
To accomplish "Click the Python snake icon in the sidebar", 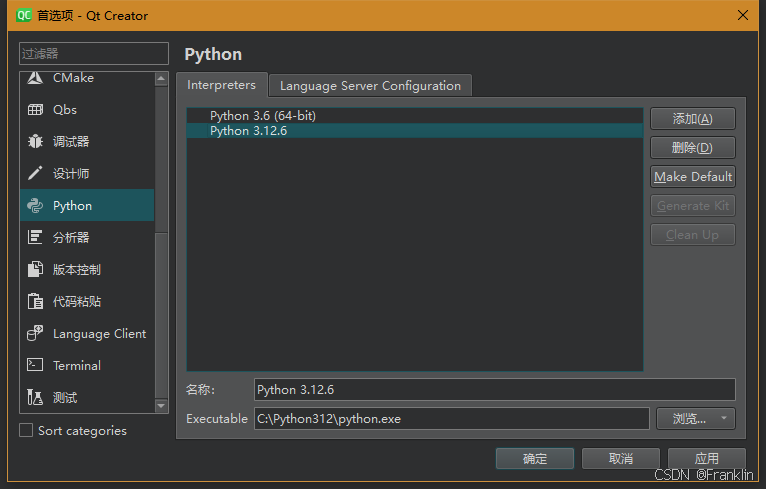I will (x=35, y=206).
